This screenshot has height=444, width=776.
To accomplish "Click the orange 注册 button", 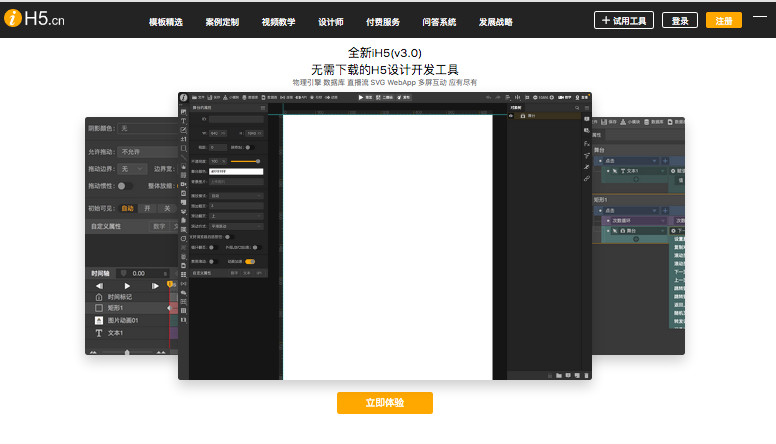I will pos(724,20).
